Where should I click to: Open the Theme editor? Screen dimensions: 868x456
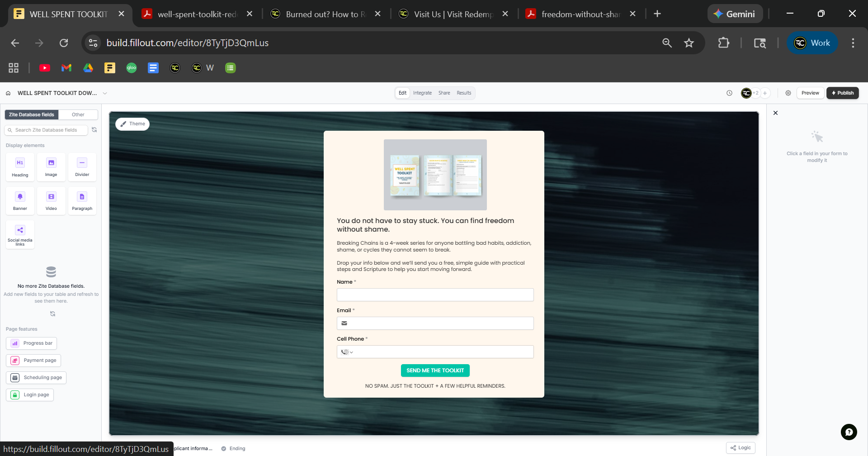click(x=132, y=124)
